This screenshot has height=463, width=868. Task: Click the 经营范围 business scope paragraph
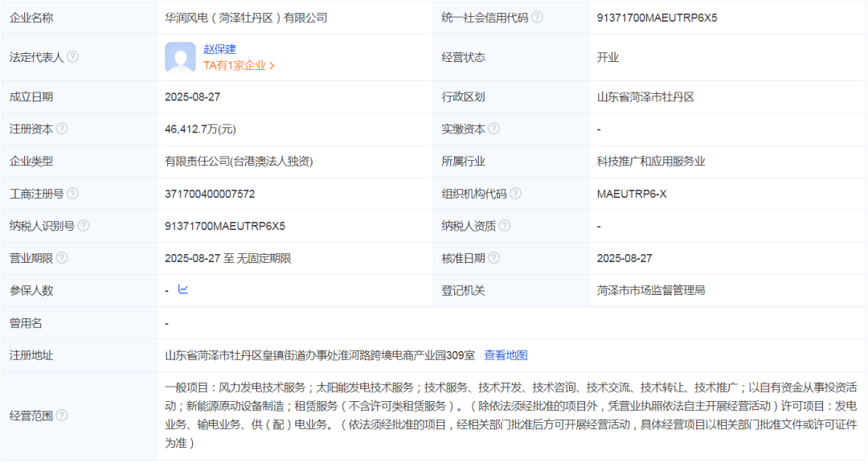pos(511,416)
